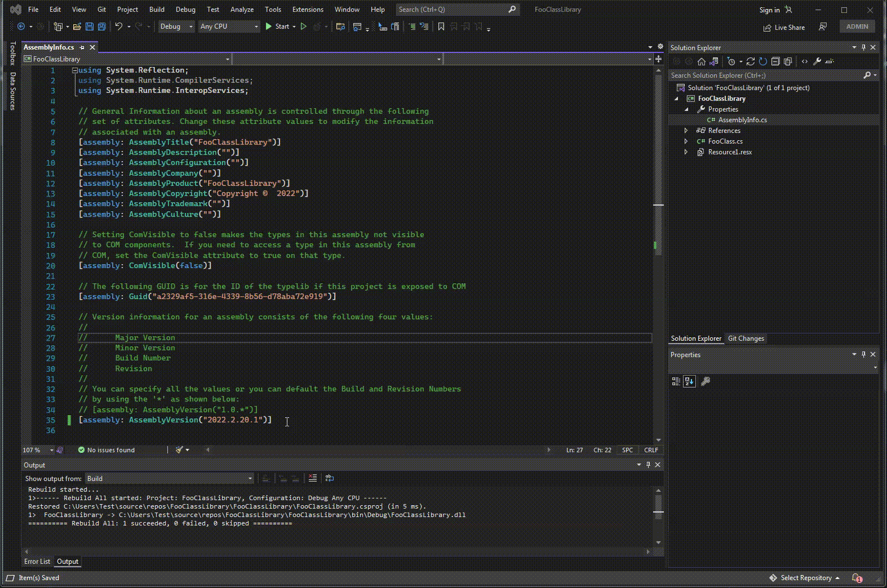Screen dimensions: 887x588
Task: Click the uncomment selected lines icon
Action: point(424,26)
